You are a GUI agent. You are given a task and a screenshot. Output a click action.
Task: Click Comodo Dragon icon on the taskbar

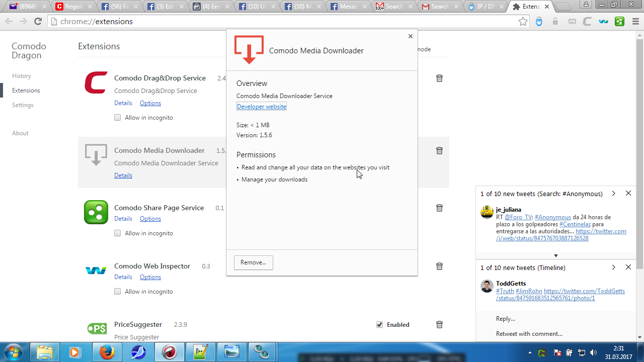click(x=170, y=352)
